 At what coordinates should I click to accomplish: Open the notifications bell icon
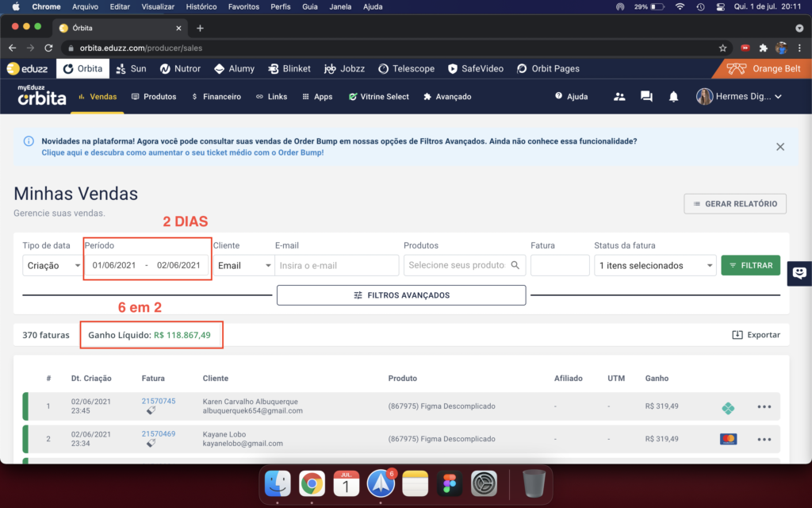pos(673,97)
